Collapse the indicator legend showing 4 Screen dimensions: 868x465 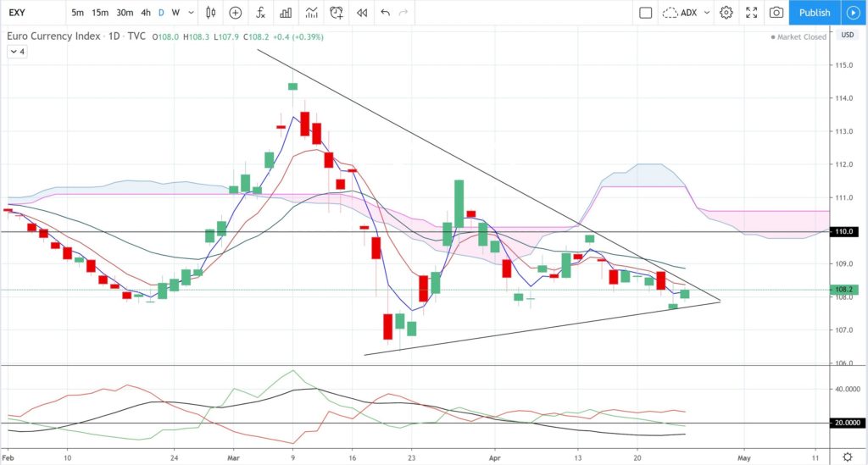pos(17,52)
